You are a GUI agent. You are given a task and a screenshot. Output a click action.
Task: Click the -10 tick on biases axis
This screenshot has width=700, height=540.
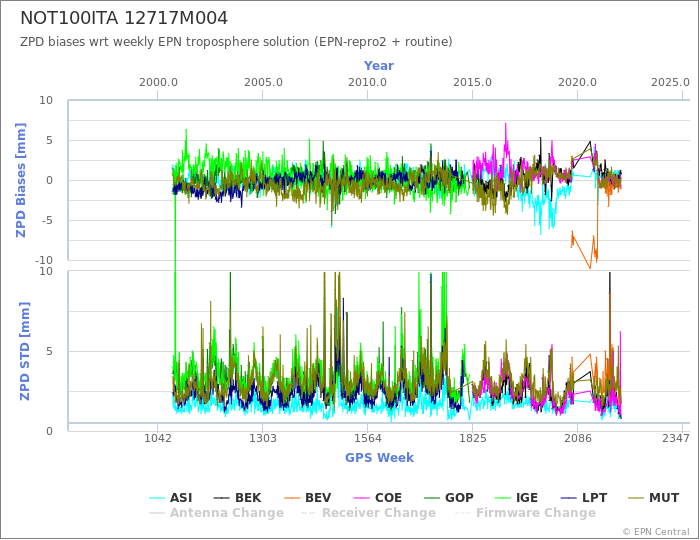[x=43, y=260]
